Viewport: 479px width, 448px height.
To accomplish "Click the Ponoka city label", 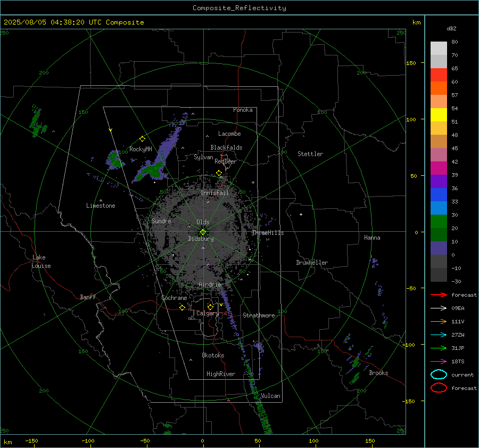I will click(x=243, y=110).
